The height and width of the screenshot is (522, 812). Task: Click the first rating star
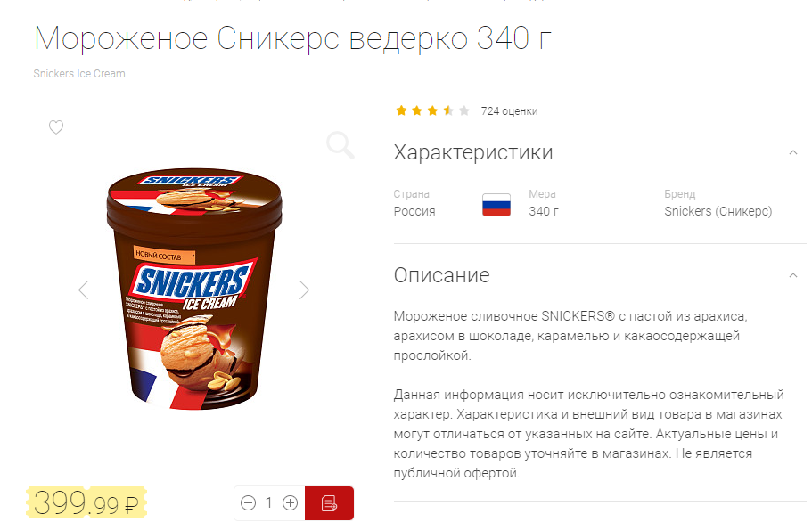401,110
